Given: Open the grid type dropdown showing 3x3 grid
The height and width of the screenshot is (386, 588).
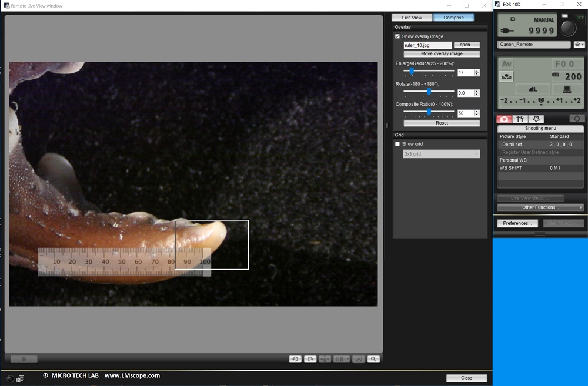Looking at the screenshot, I should (441, 153).
